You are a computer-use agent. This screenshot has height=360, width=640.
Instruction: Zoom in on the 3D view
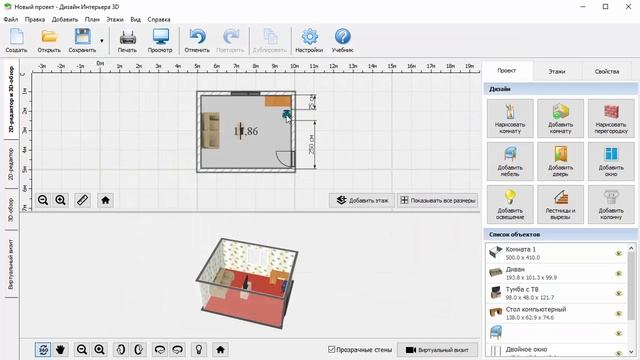(x=100, y=349)
